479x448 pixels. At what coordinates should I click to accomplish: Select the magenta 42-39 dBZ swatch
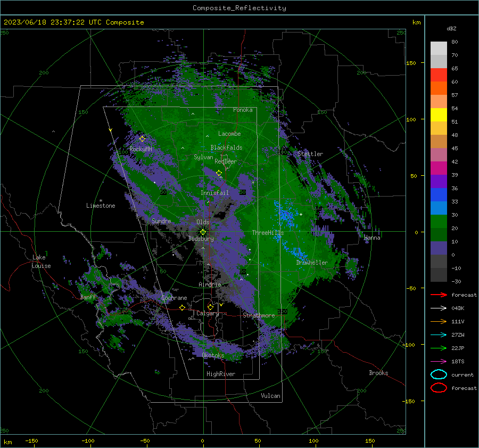click(x=439, y=168)
